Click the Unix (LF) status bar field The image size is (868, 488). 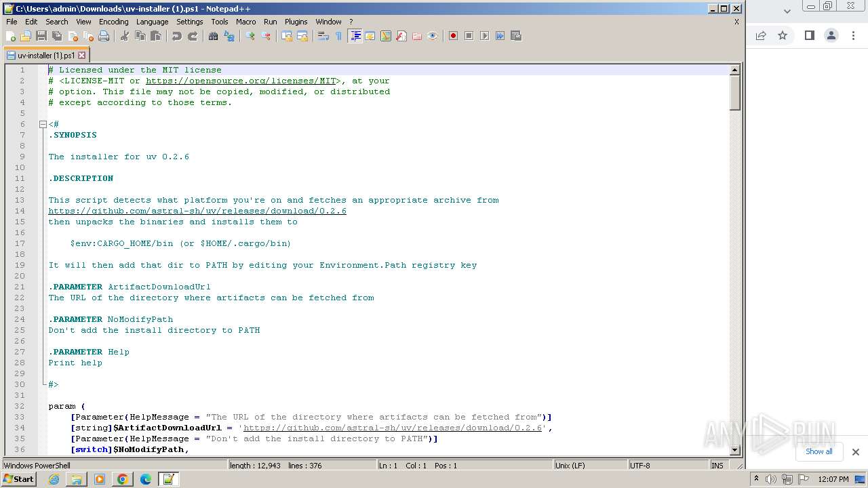pyautogui.click(x=589, y=466)
